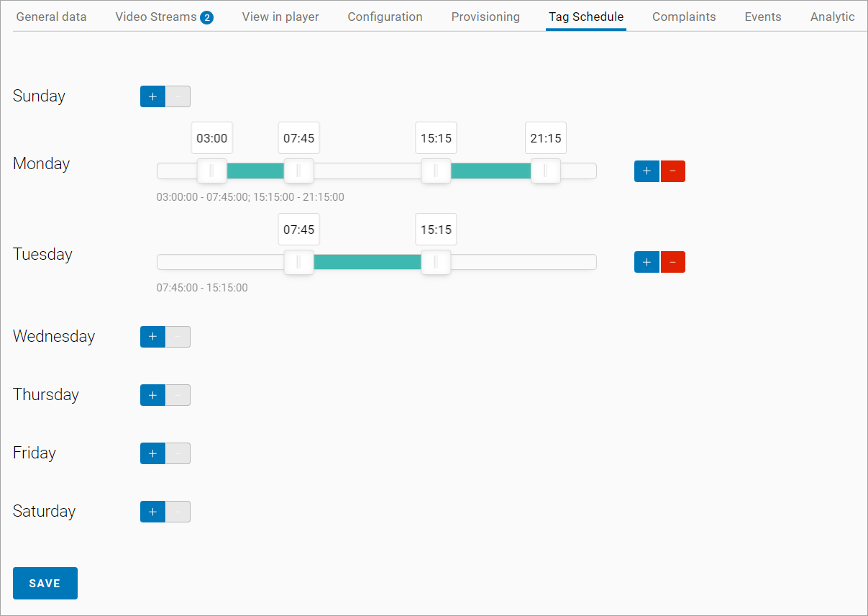868x616 pixels.
Task: Open the Complaints tab
Action: [x=684, y=17]
